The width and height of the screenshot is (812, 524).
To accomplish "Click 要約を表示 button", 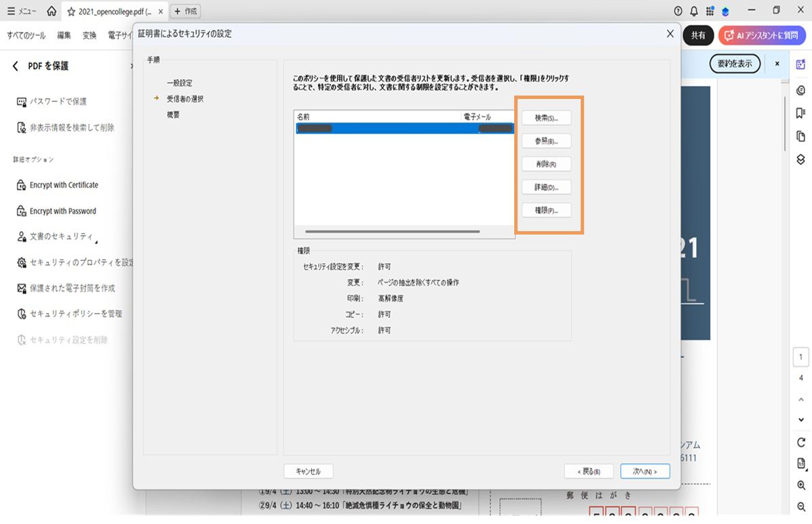I will pyautogui.click(x=735, y=64).
